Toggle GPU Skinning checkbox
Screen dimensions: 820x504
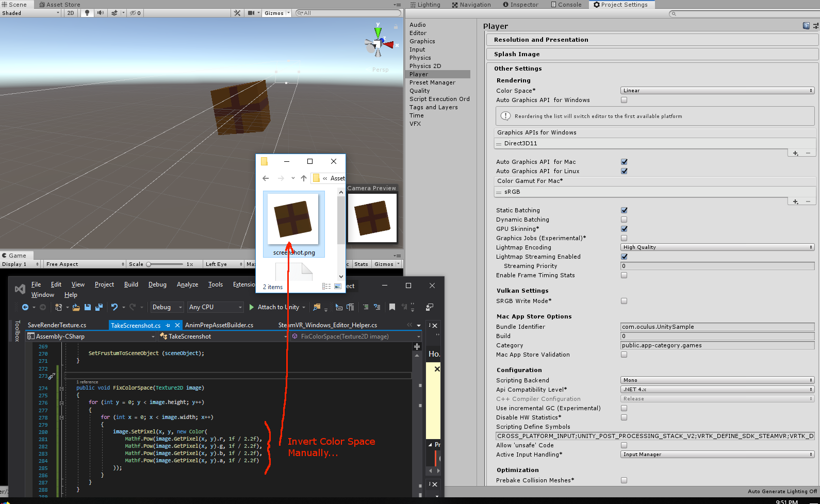[x=624, y=229]
